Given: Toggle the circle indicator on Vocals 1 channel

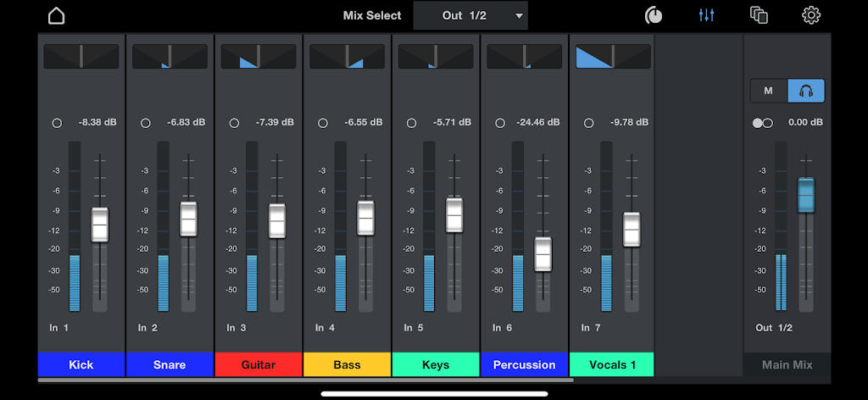Looking at the screenshot, I should tap(588, 123).
